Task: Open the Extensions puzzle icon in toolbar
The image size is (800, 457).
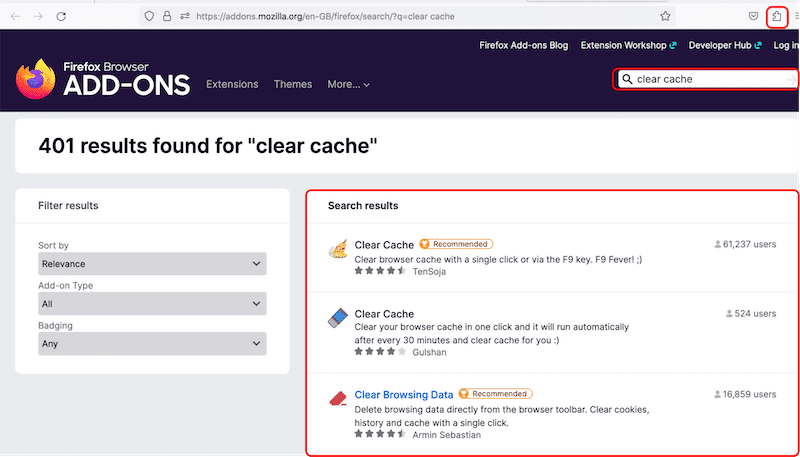Action: (x=777, y=16)
